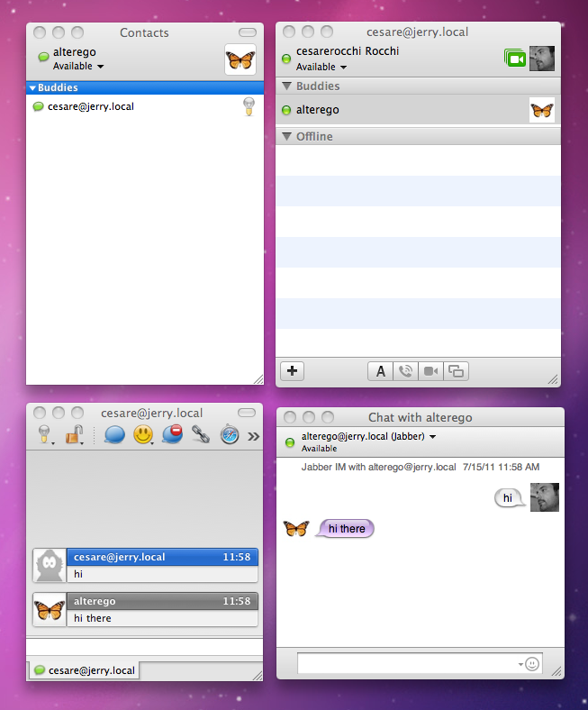Click sender photo next to 'hi' bubble
The image size is (588, 710).
545,497
